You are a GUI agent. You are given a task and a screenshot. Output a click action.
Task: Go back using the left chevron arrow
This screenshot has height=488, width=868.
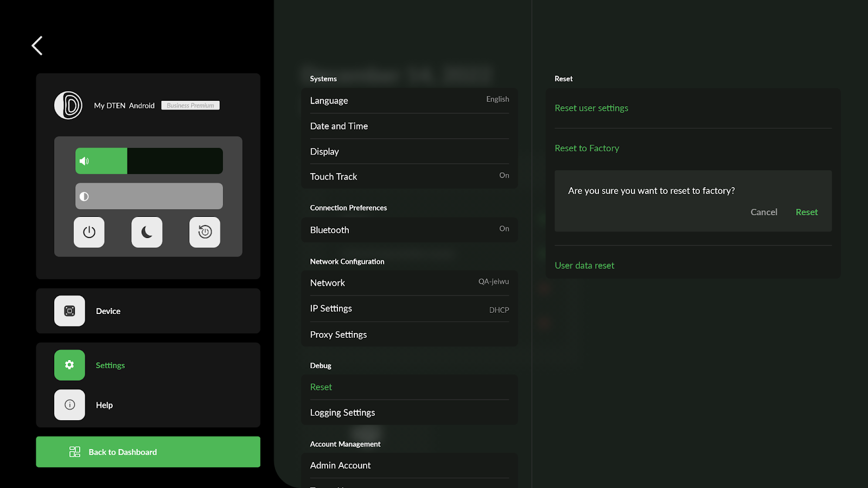point(37,46)
